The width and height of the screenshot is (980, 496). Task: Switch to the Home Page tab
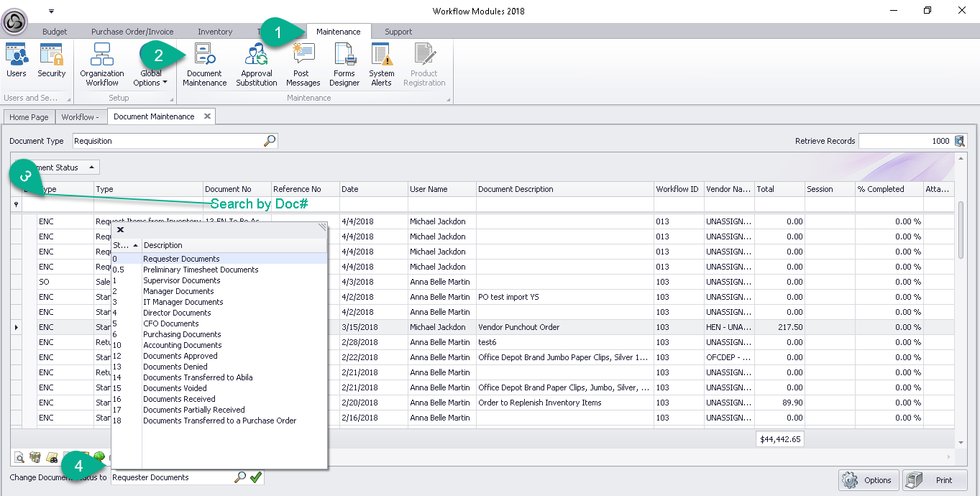(29, 117)
